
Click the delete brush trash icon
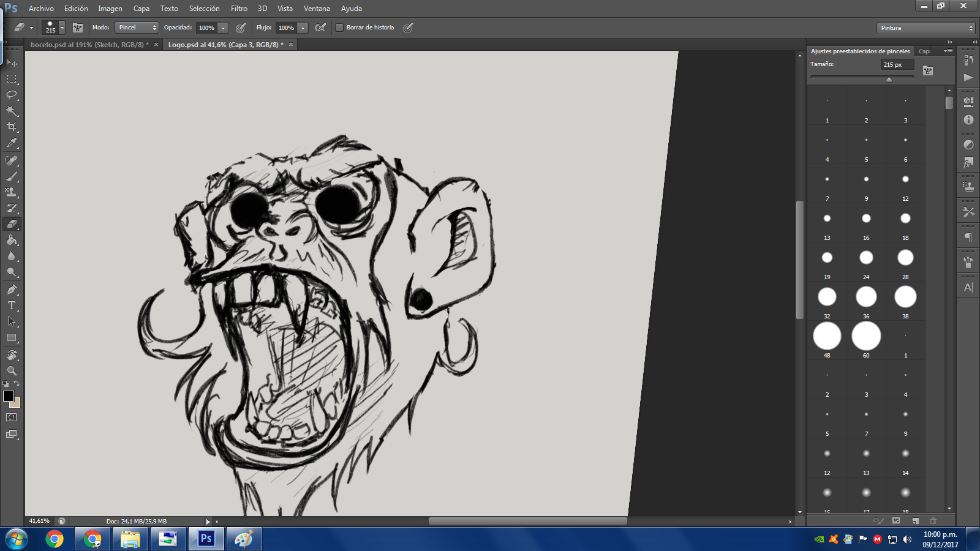coord(933,521)
